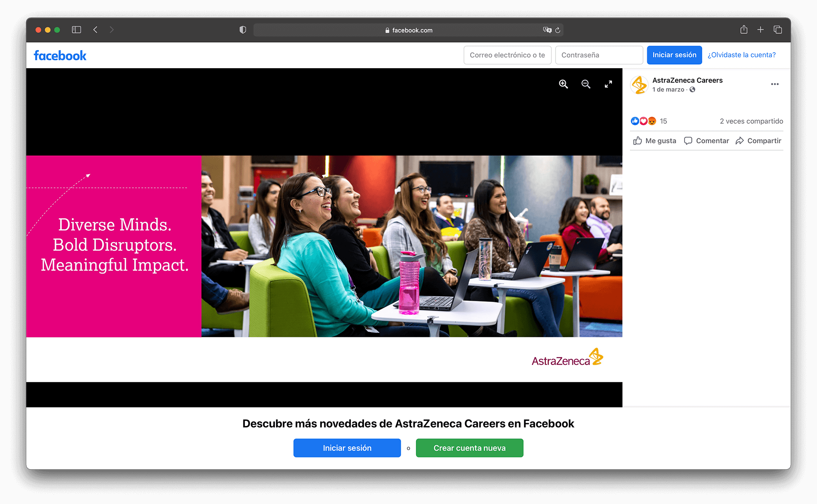Open the Safari share menu
Viewport: 817px width, 504px height.
(743, 30)
